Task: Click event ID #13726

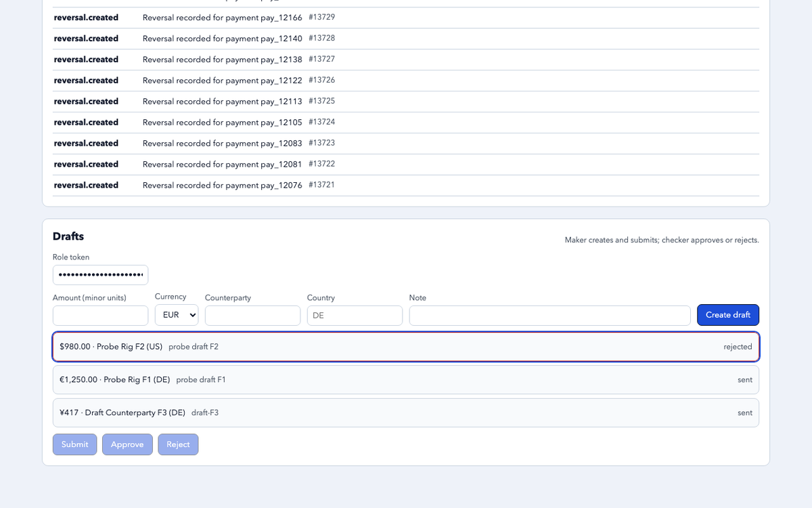Action: (x=322, y=80)
